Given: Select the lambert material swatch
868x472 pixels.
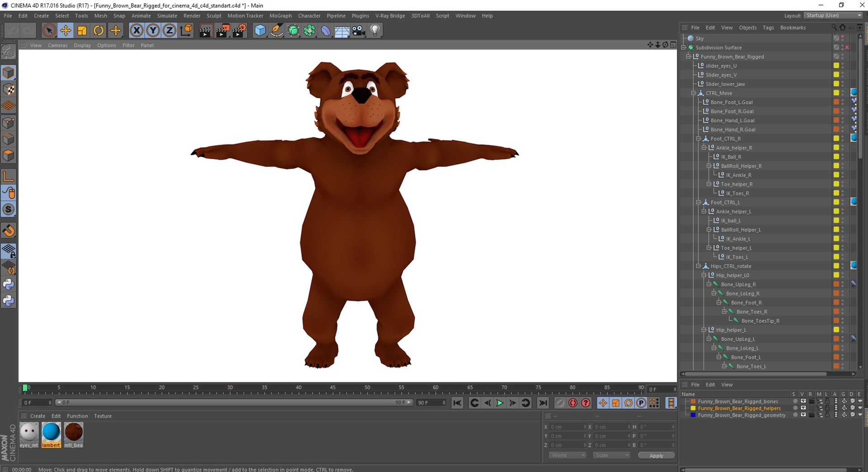Looking at the screenshot, I should (x=51, y=434).
